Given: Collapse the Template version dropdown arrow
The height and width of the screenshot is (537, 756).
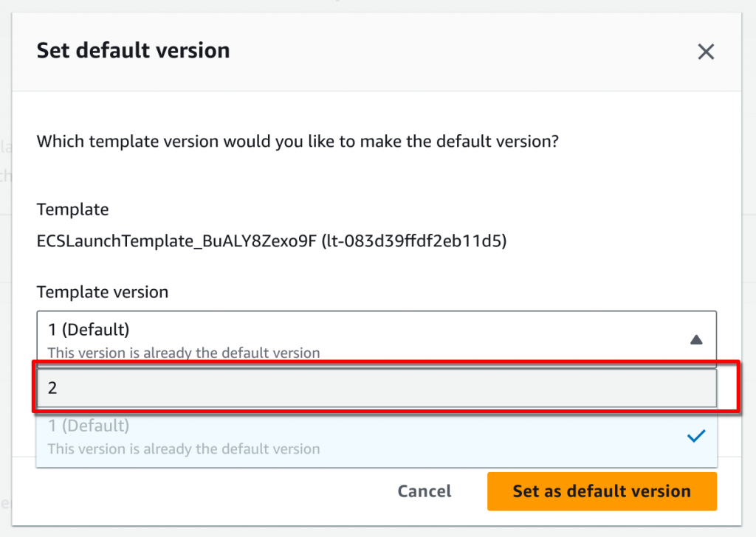Looking at the screenshot, I should point(695,339).
